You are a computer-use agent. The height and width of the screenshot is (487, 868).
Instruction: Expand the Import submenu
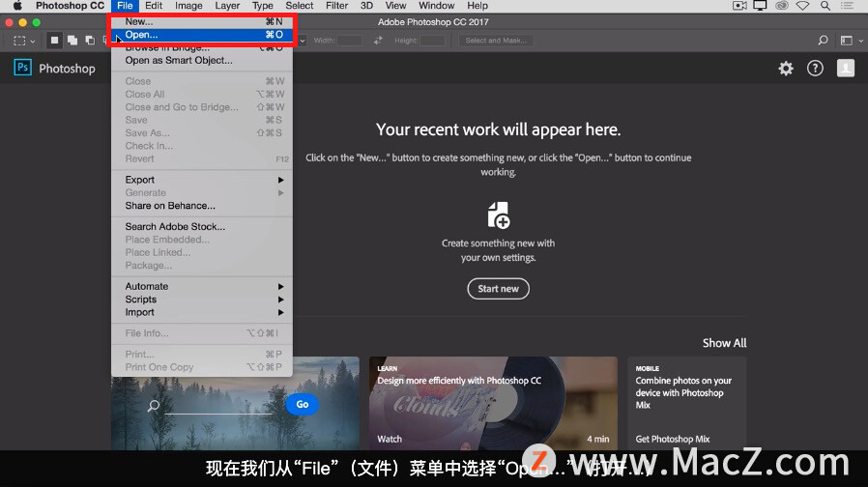pos(203,312)
